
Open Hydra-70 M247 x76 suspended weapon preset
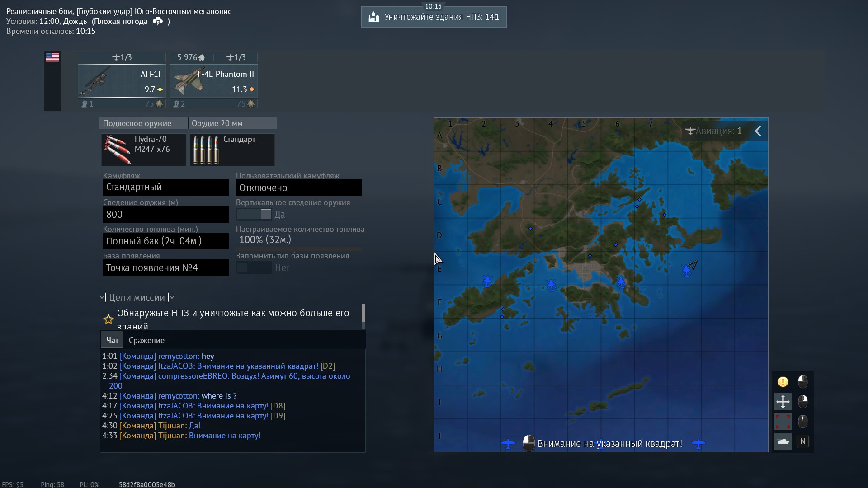[143, 150]
